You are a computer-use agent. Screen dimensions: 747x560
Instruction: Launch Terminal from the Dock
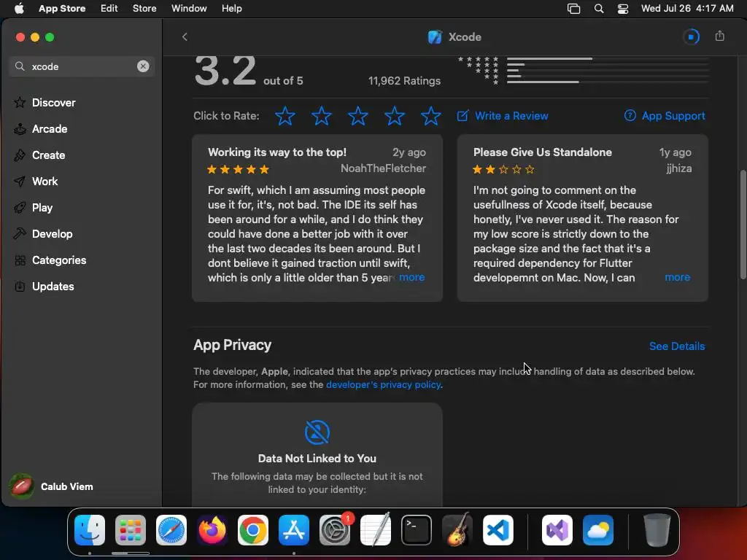tap(417, 530)
